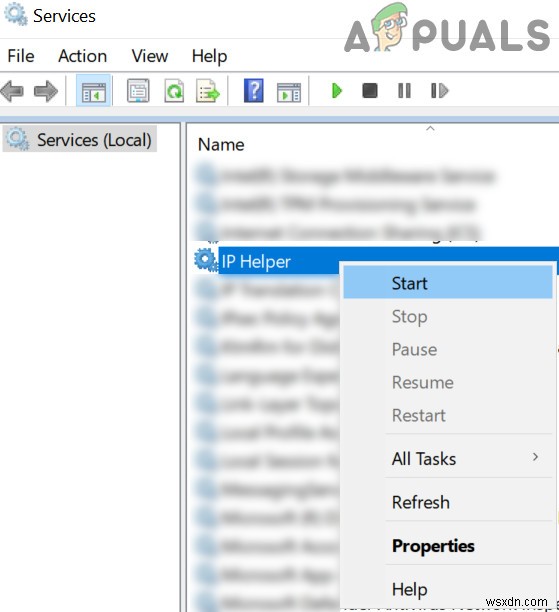Click the Forward arrow in the toolbar

46,91
